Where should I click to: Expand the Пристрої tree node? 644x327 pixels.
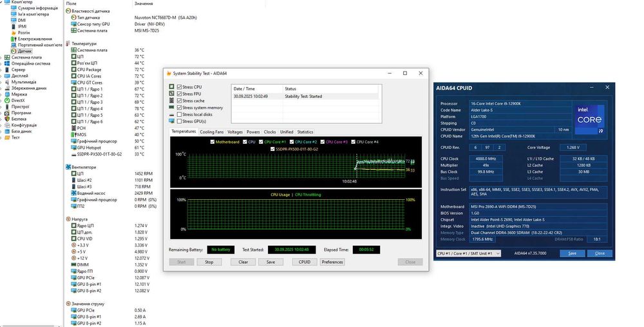[x=1, y=107]
